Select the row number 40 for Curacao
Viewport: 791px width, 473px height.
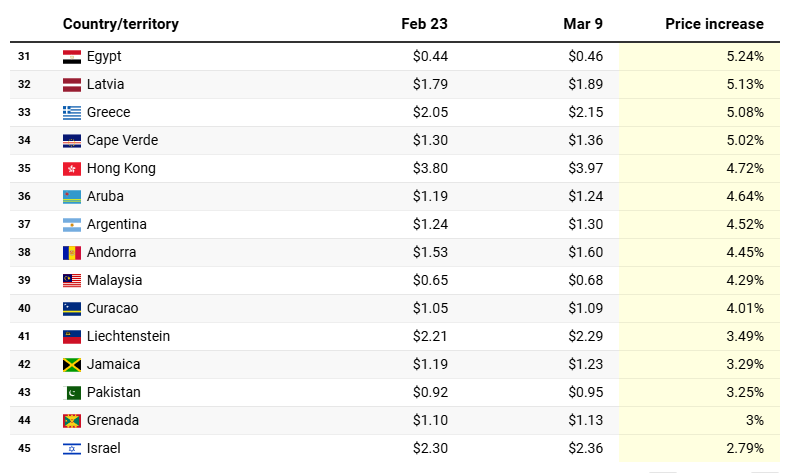point(24,308)
